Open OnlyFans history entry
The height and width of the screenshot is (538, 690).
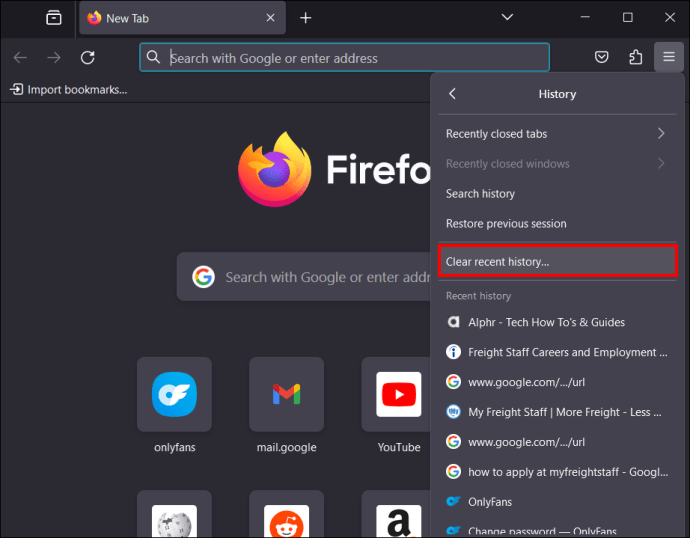(557, 501)
